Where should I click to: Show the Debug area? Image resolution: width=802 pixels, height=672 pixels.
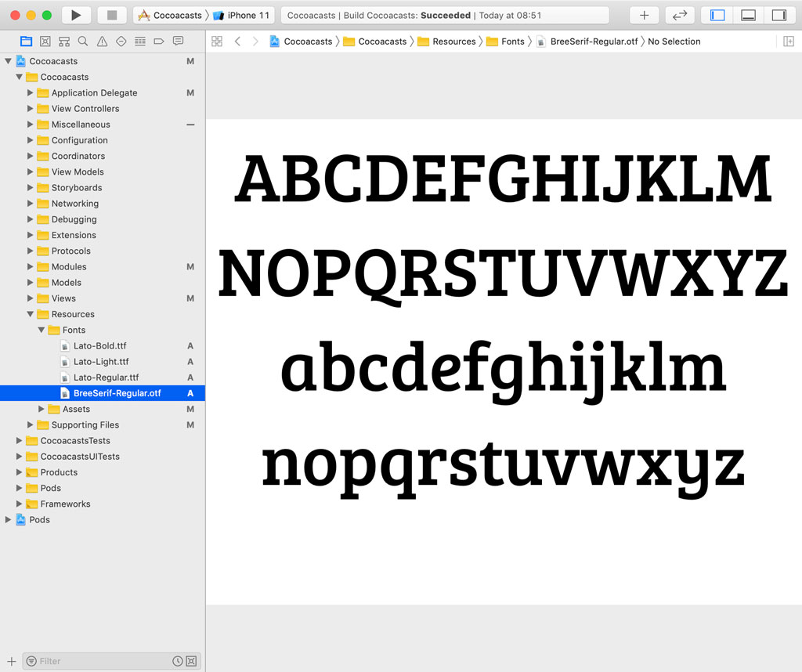748,14
